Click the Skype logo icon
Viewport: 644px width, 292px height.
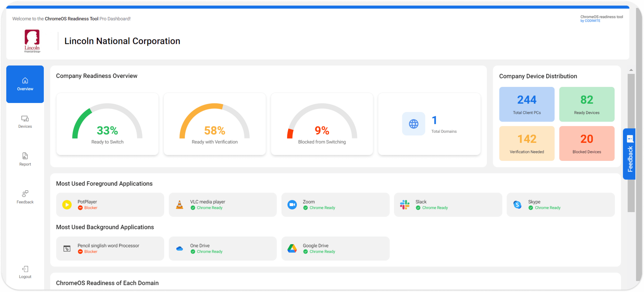click(x=517, y=205)
